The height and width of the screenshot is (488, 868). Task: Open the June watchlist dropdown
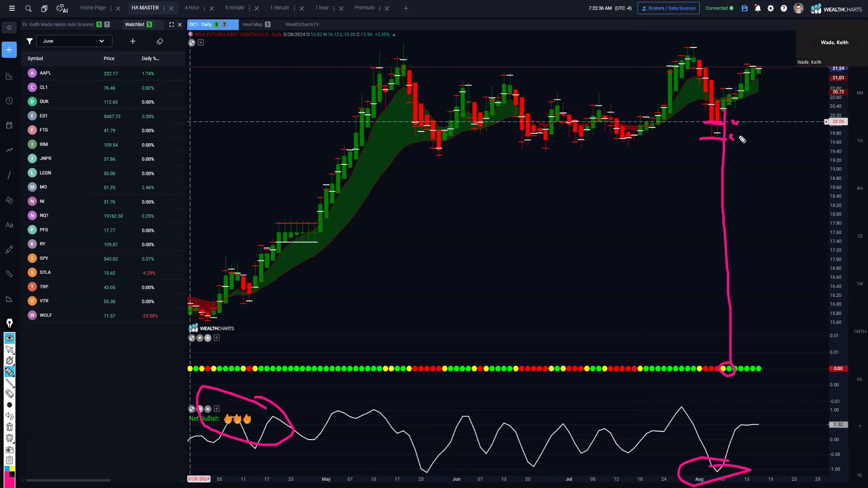(x=74, y=41)
